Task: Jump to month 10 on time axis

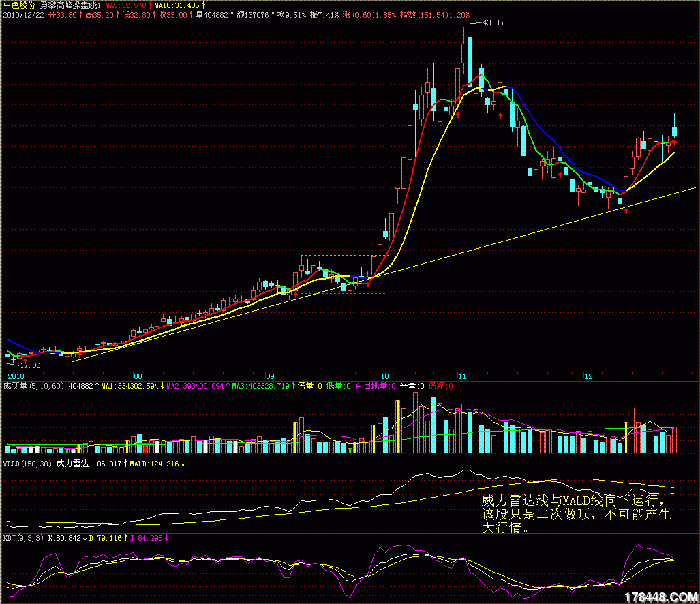Action: coord(384,376)
